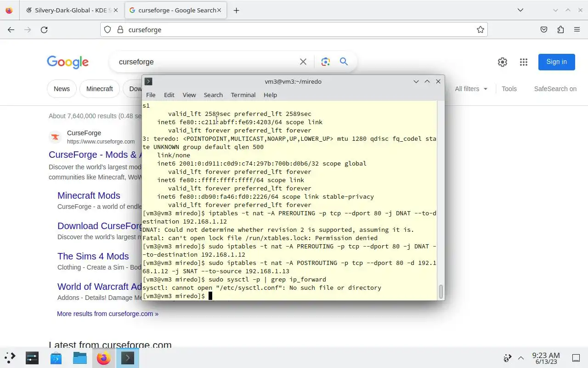This screenshot has width=588, height=368.
Task: Click the terminal command prompt line
Action: (x=289, y=296)
